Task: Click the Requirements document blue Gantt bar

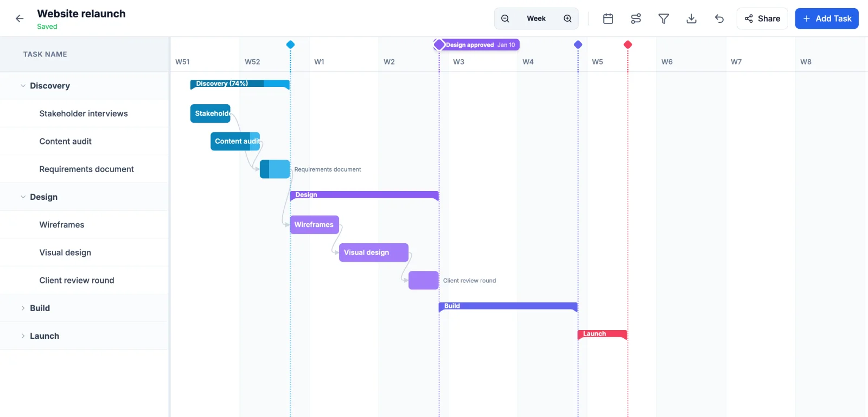Action: tap(275, 169)
